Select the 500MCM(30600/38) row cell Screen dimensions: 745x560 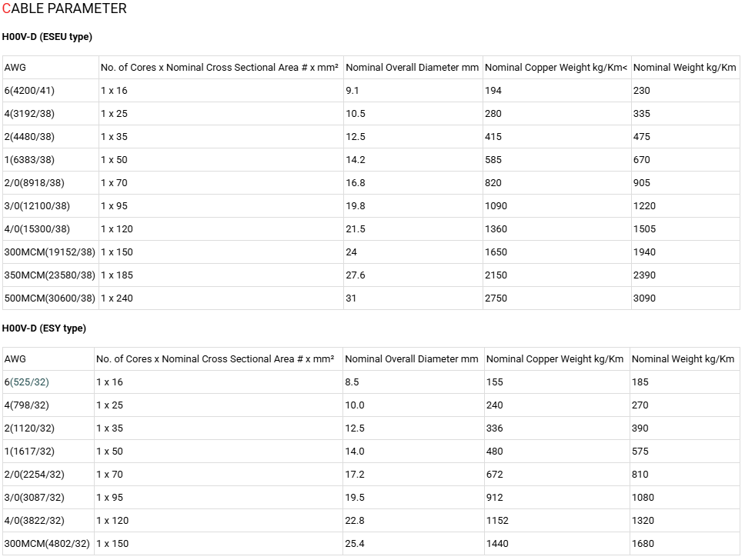pyautogui.click(x=51, y=298)
